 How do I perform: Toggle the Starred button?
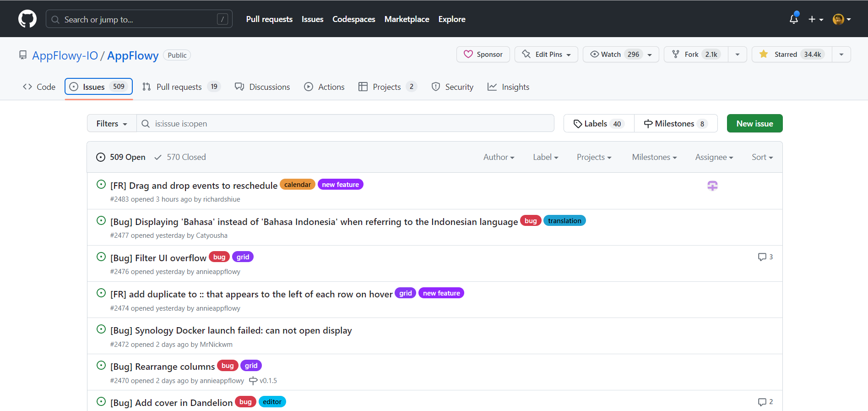click(792, 54)
